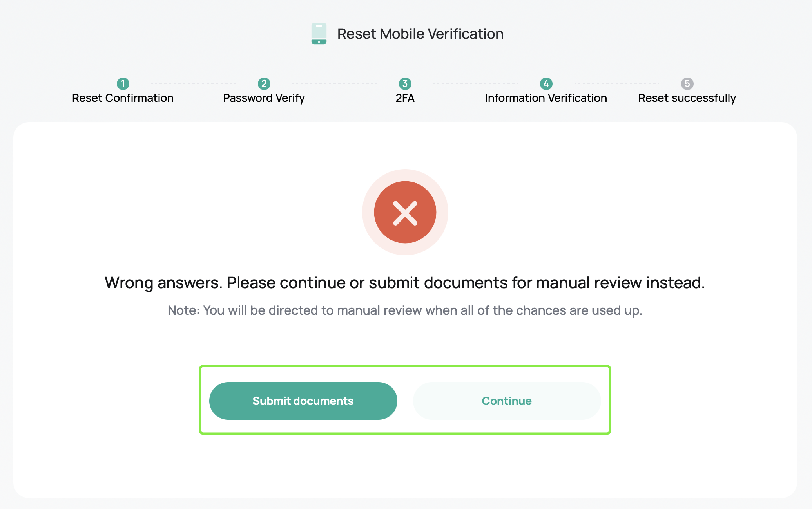
Task: Click the dotted line between steps 4 and 5
Action: tap(617, 83)
